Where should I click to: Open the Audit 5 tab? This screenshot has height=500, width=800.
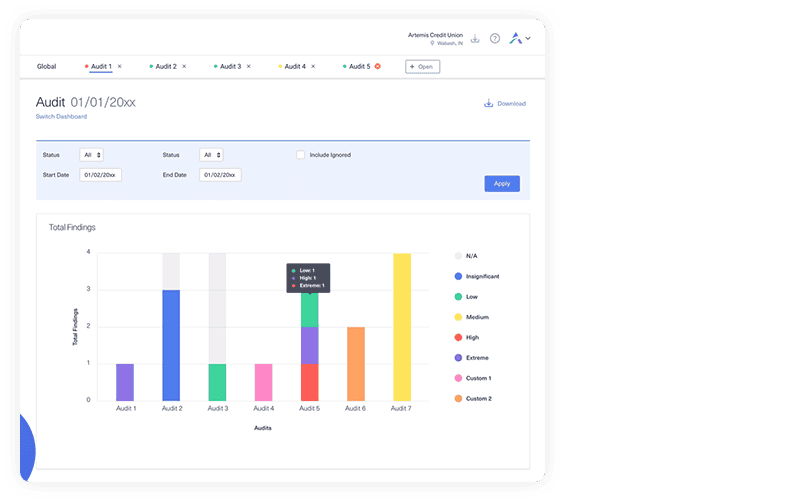point(360,66)
